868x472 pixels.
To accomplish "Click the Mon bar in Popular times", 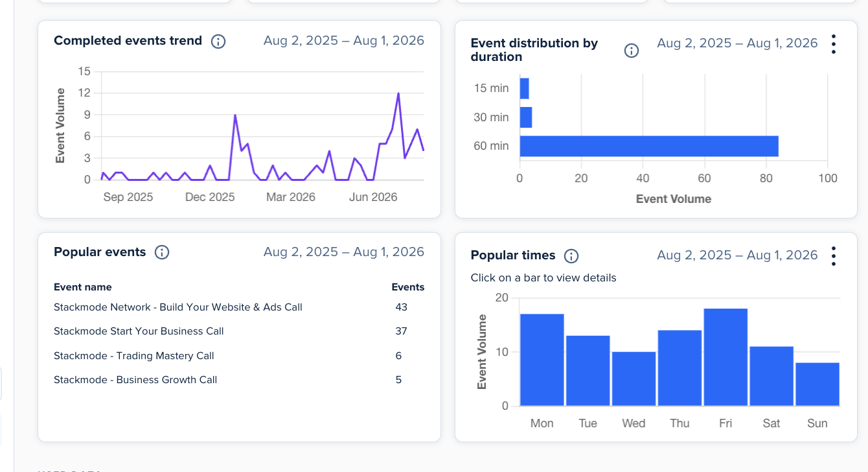I will coord(542,360).
